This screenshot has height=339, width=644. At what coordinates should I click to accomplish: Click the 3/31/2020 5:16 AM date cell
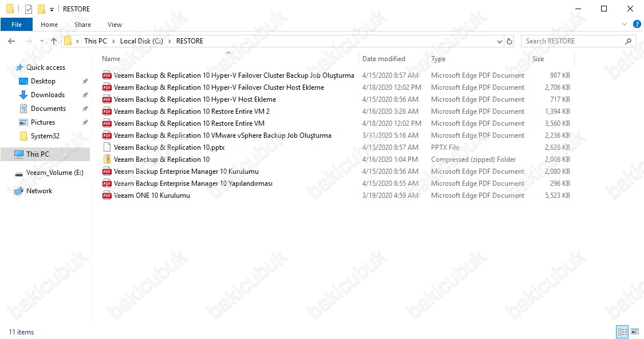(390, 135)
